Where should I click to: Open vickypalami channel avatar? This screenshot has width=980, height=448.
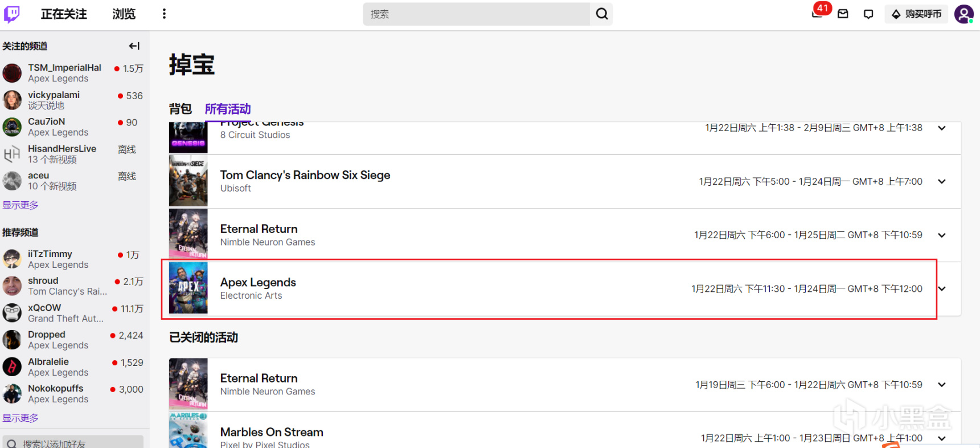point(12,100)
